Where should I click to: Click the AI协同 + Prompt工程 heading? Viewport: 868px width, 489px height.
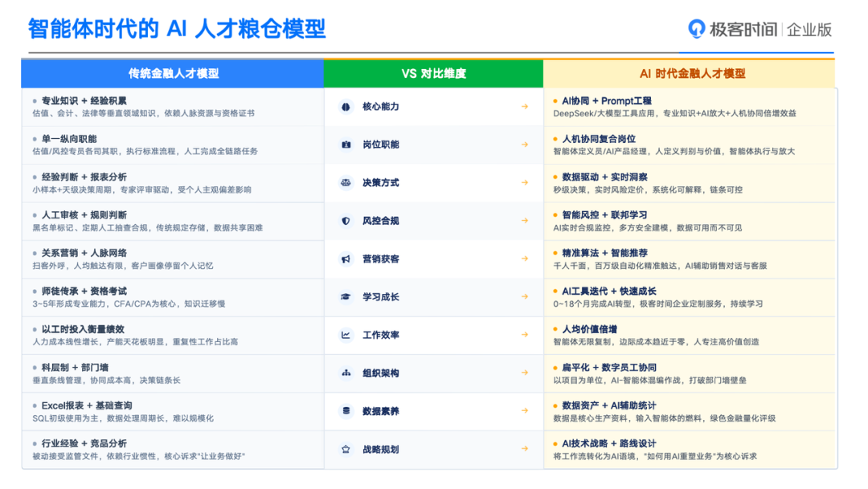pos(607,101)
